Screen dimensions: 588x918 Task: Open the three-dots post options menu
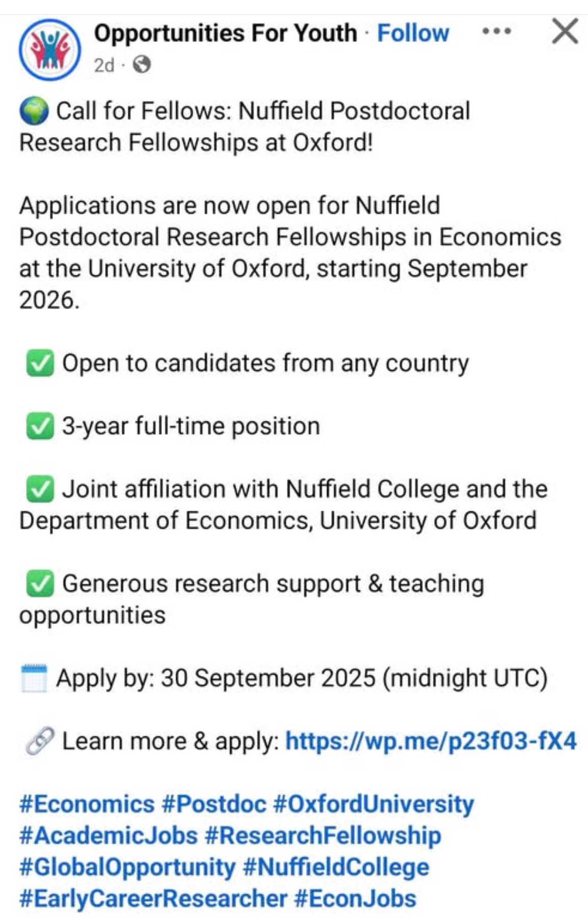pos(496,32)
